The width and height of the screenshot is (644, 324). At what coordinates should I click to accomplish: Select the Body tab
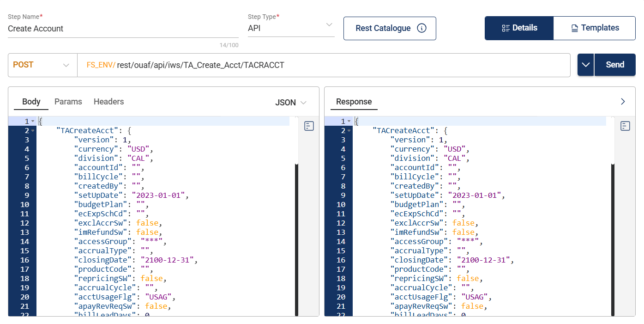pos(31,102)
